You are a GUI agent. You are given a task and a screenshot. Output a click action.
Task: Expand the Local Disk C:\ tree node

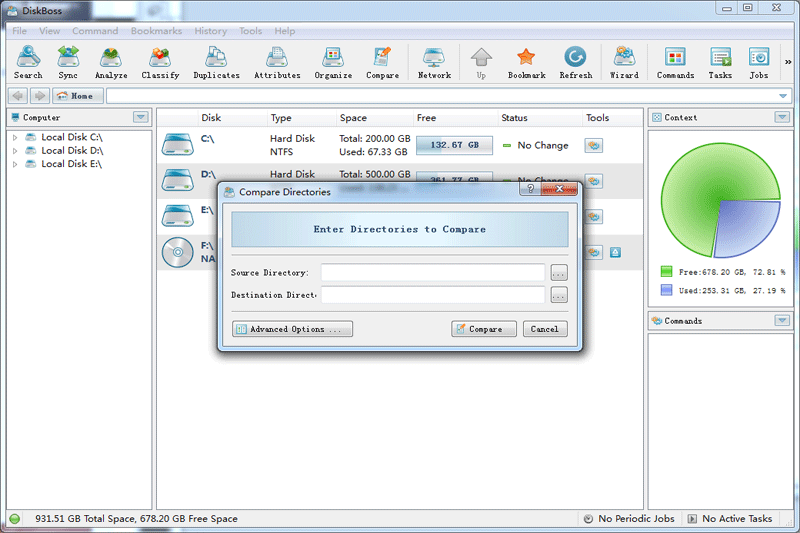click(15, 137)
